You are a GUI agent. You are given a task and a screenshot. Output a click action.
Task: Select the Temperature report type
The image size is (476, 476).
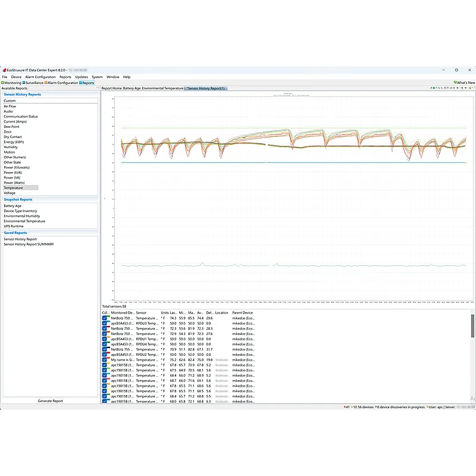20,188
